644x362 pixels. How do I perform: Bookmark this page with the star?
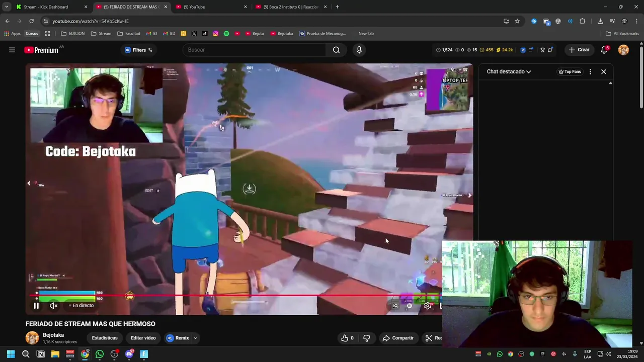[x=517, y=21]
